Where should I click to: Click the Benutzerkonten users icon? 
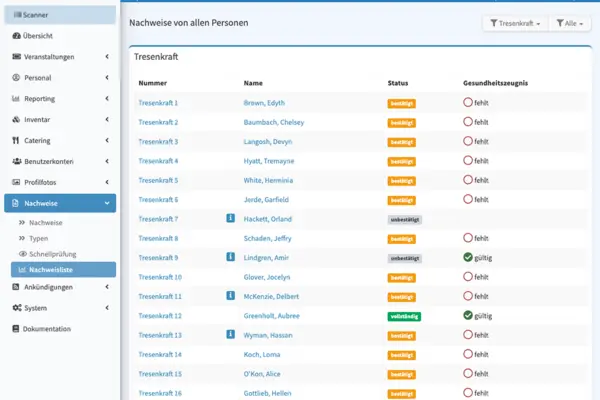[x=16, y=161]
